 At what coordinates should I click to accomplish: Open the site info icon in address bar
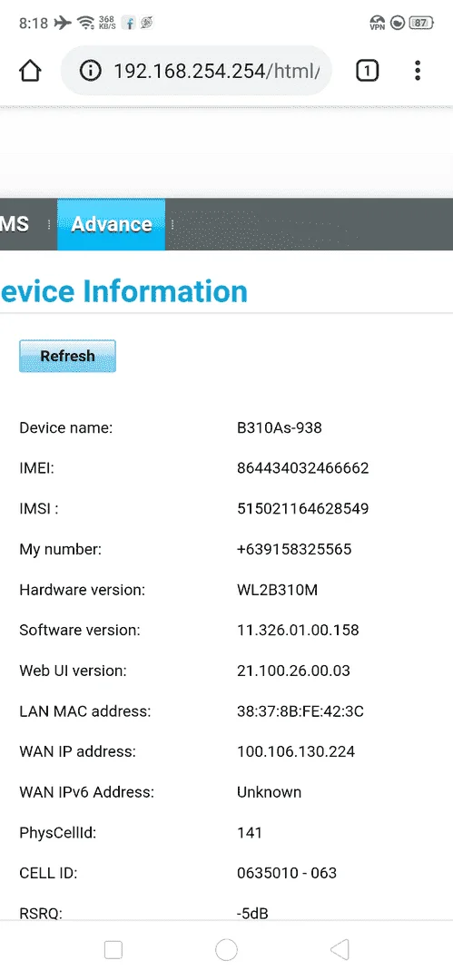point(90,71)
